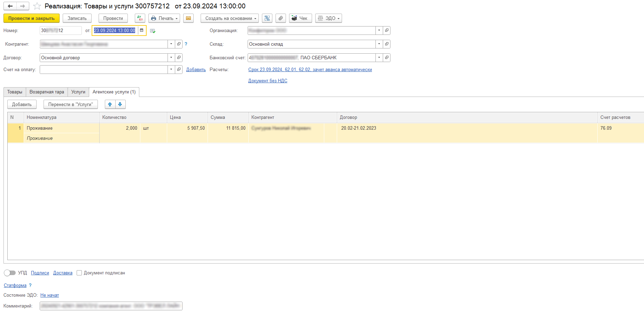This screenshot has width=644, height=311.
Task: Open the Организация dropdown list
Action: click(x=379, y=30)
